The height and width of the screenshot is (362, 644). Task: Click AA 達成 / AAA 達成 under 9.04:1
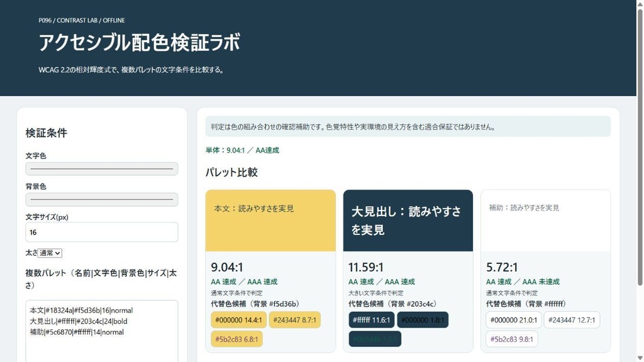(245, 282)
